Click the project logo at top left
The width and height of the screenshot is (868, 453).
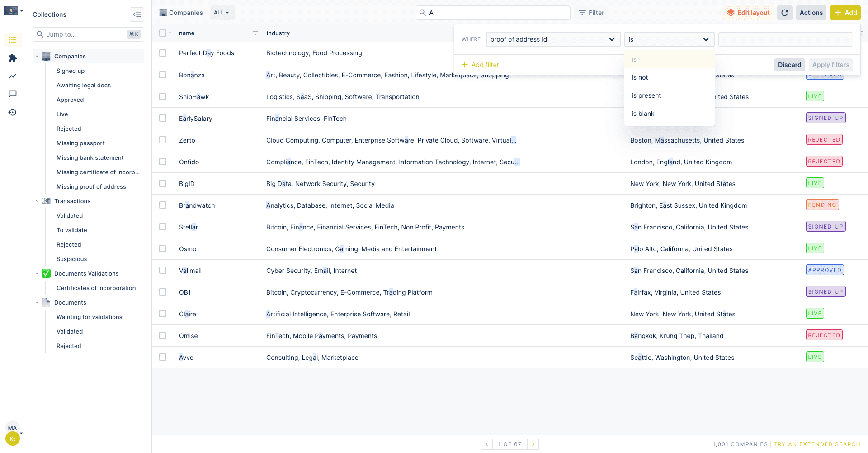(x=11, y=11)
